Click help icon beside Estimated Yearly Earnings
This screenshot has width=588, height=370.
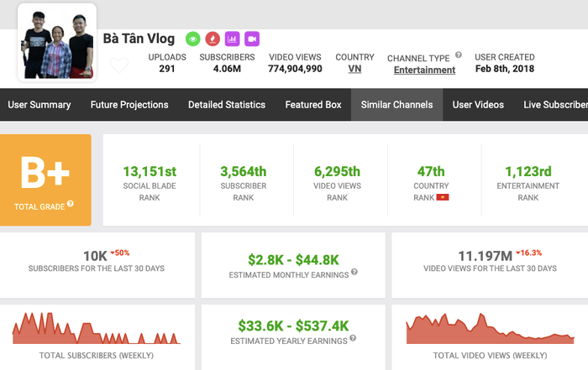point(353,338)
